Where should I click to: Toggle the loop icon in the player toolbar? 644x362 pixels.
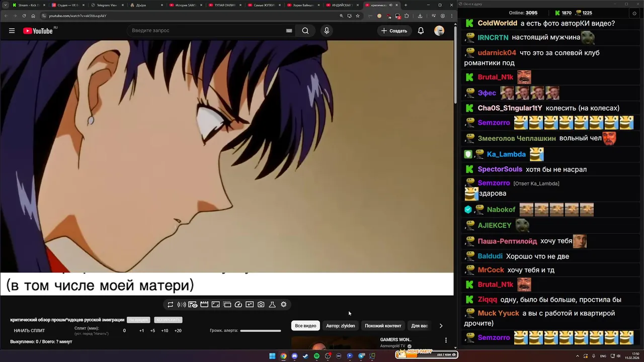point(171,305)
